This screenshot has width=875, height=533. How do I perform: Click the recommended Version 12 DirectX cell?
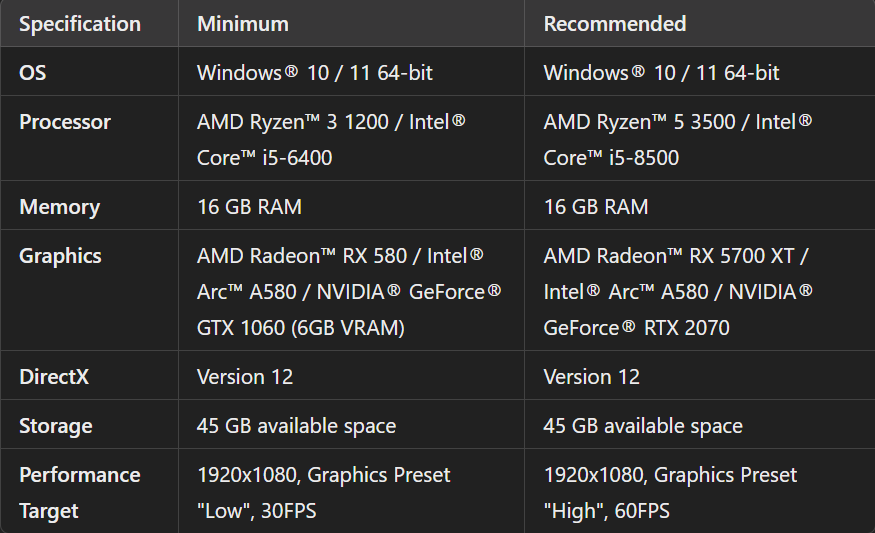tap(592, 377)
